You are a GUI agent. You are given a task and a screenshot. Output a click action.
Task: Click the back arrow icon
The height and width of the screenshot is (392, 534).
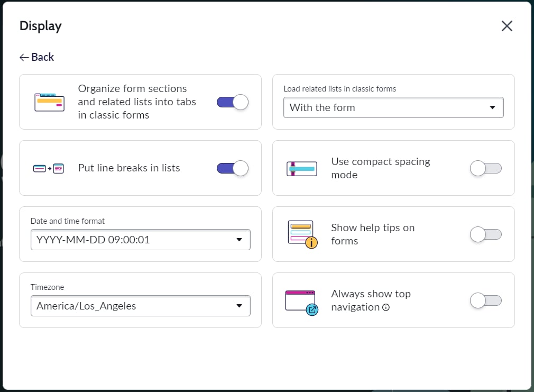pos(24,57)
